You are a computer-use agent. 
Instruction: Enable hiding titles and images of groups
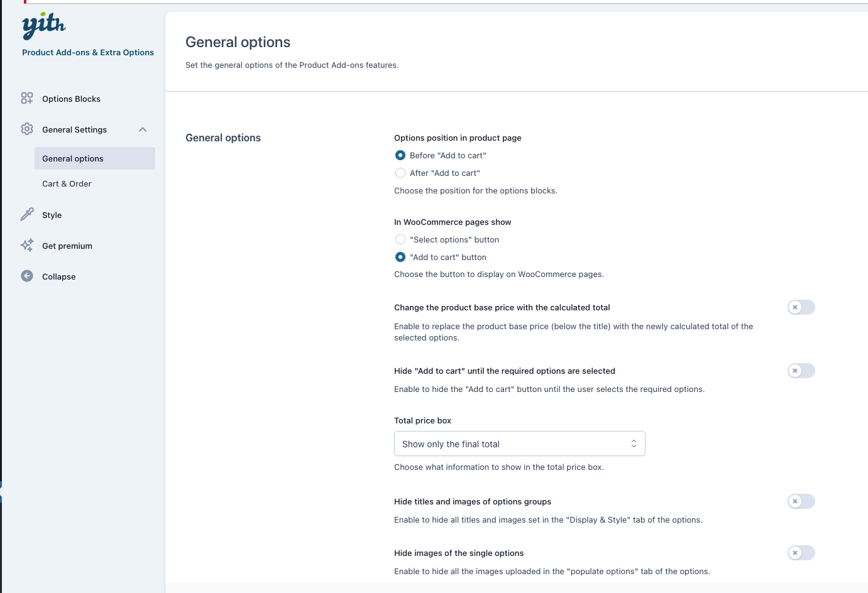801,501
